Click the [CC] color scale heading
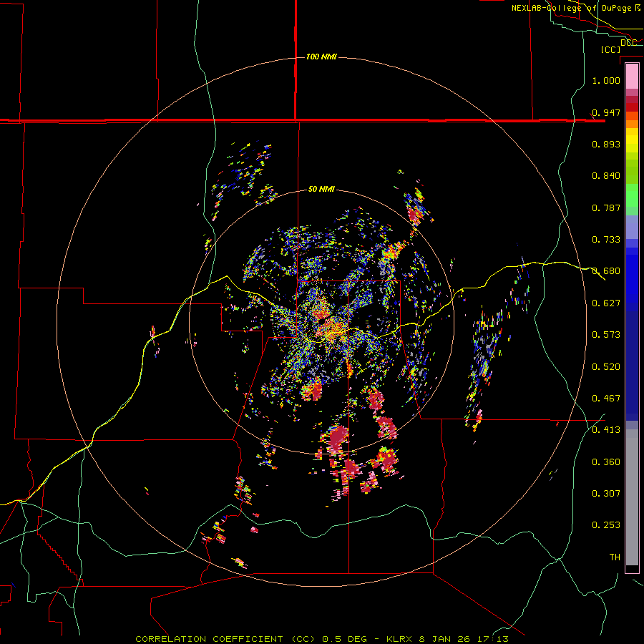This screenshot has height=644, width=644. [610, 49]
